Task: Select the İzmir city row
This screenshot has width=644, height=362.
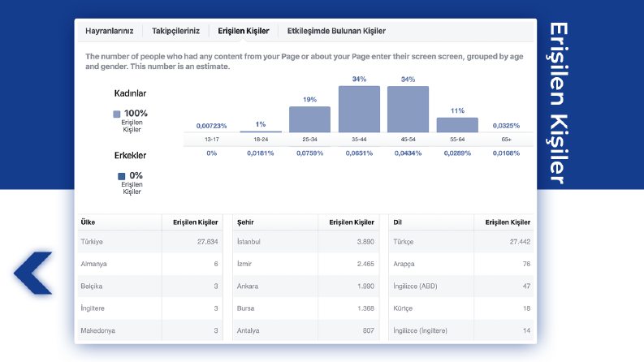Action: [306, 264]
